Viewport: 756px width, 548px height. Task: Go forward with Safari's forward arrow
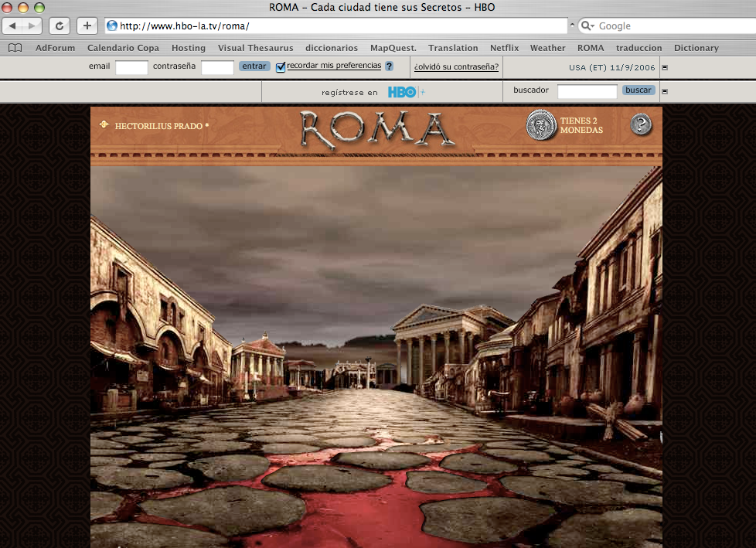[32, 26]
